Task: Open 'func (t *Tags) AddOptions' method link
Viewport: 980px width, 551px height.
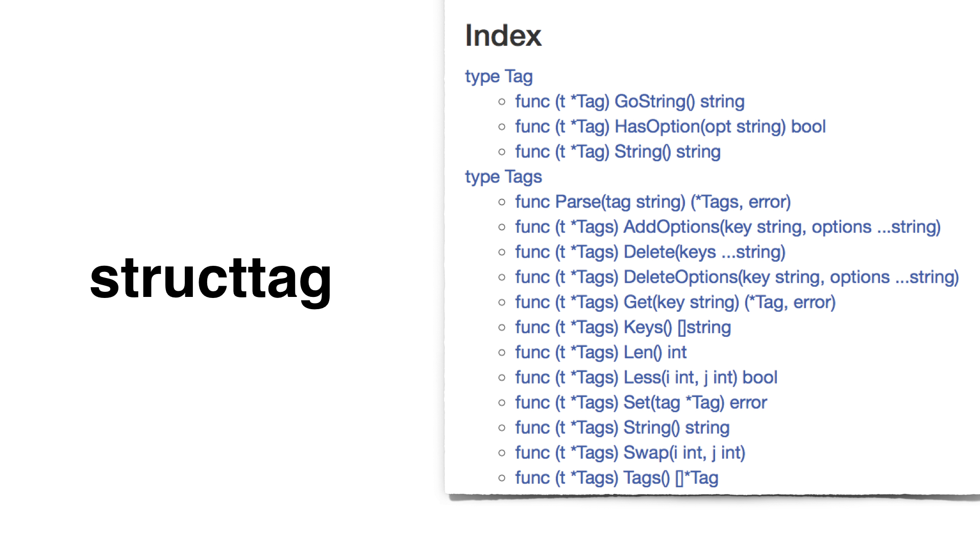Action: pos(727,226)
